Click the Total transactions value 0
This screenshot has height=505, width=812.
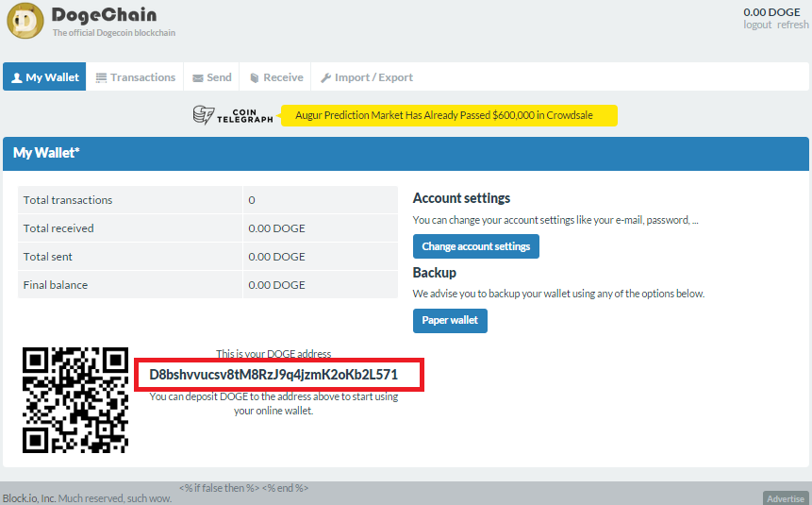click(x=252, y=200)
